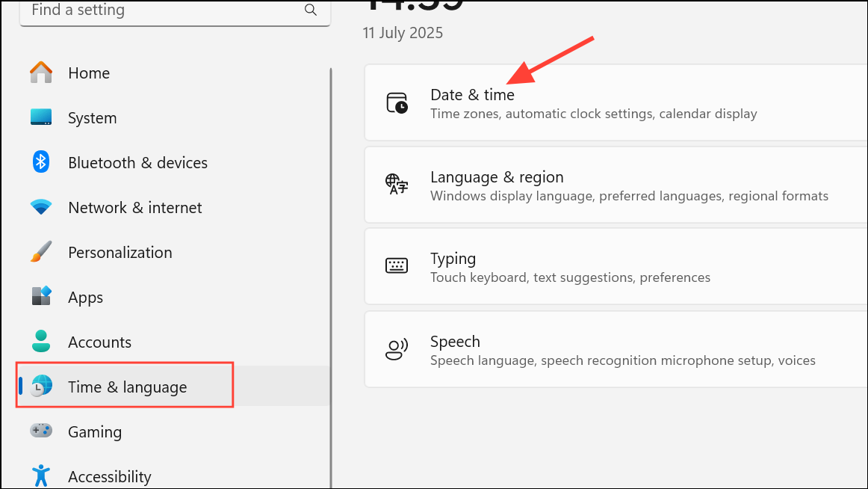Screen dimensions: 868x489
Task: Click the Bluetooth icon in sidebar
Action: coord(41,162)
